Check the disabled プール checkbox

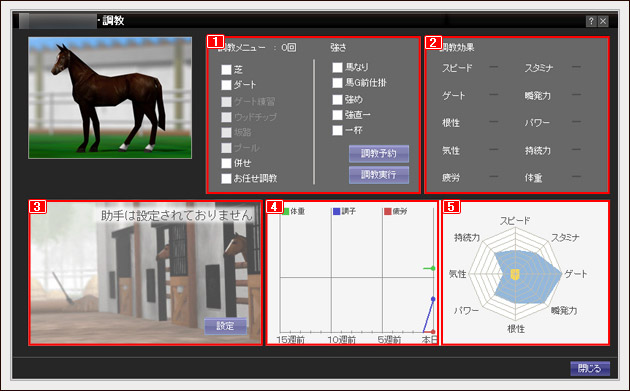(x=226, y=148)
